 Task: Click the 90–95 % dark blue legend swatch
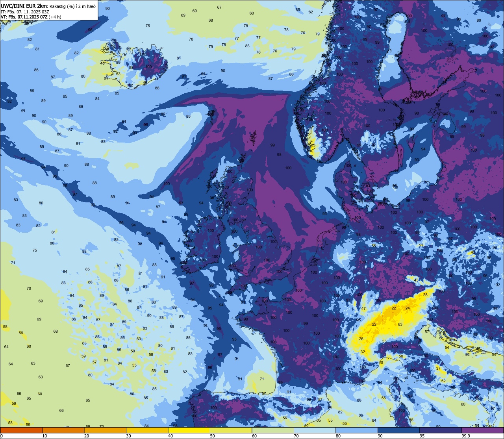(398, 430)
